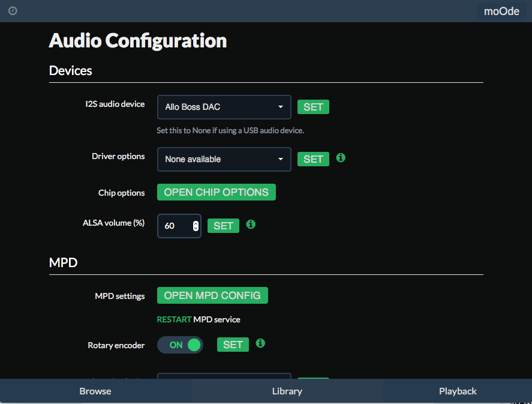532x404 pixels.
Task: Open the I2S audio device dropdown
Action: point(224,107)
